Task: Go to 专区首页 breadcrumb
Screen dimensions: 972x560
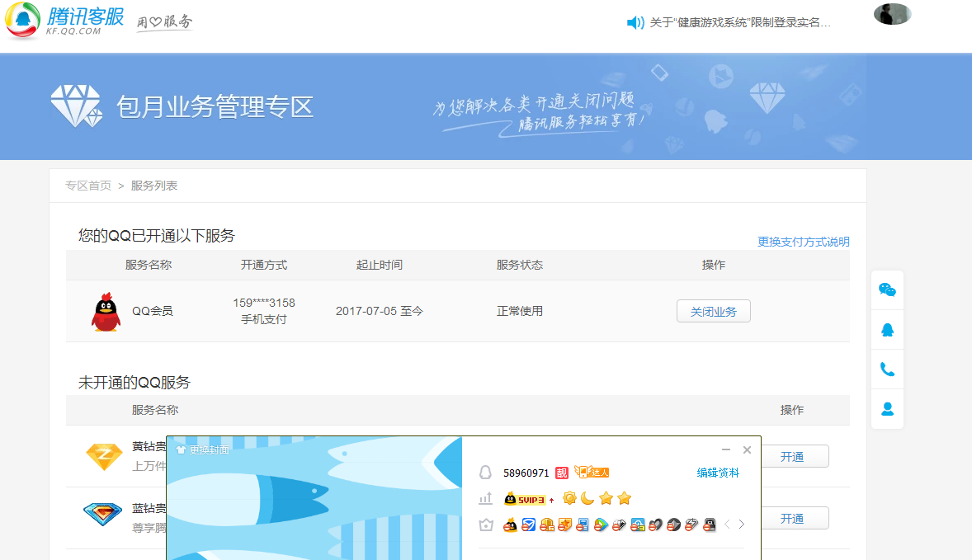Action: pos(88,186)
